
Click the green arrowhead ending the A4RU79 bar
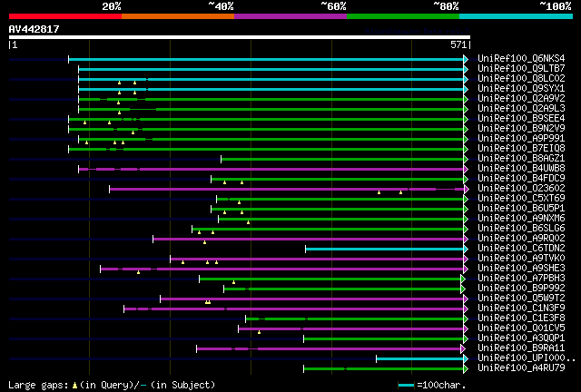pos(466,368)
